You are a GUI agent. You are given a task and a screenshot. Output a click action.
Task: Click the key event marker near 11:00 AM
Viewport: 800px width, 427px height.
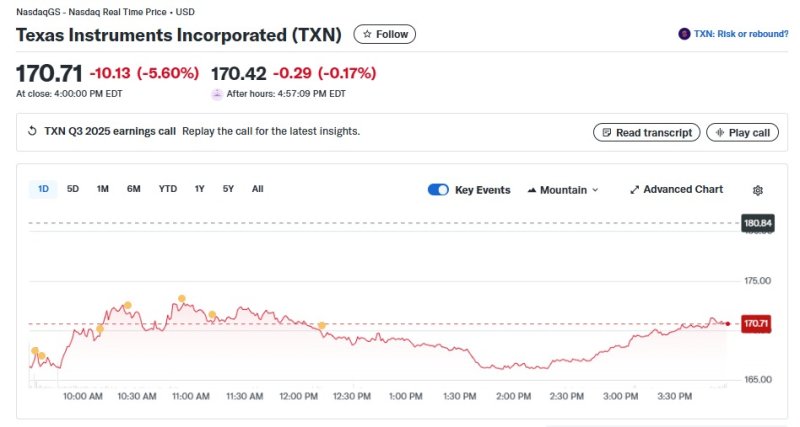coord(182,298)
